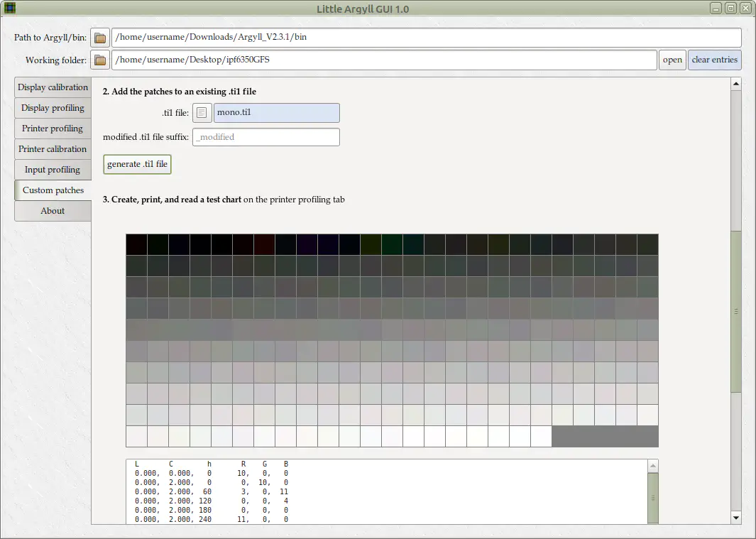
Task: Open file chooser for .ti1 file
Action: click(x=202, y=113)
